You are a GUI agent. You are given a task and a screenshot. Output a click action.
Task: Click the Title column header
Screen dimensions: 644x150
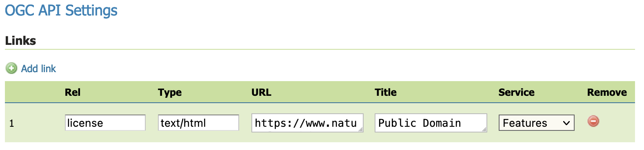pyautogui.click(x=386, y=93)
